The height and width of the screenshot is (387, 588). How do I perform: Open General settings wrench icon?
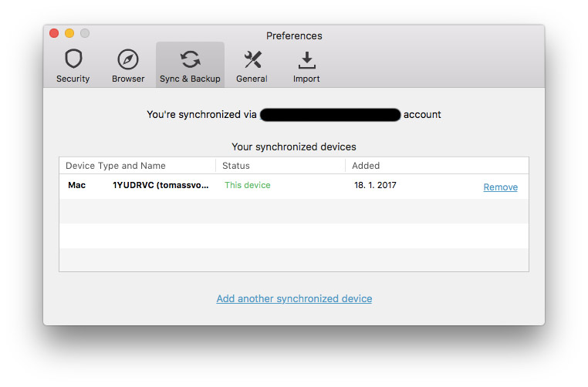pyautogui.click(x=252, y=60)
